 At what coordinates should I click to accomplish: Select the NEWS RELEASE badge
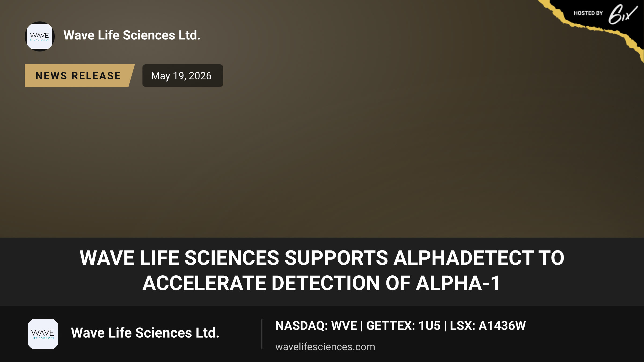tap(79, 76)
